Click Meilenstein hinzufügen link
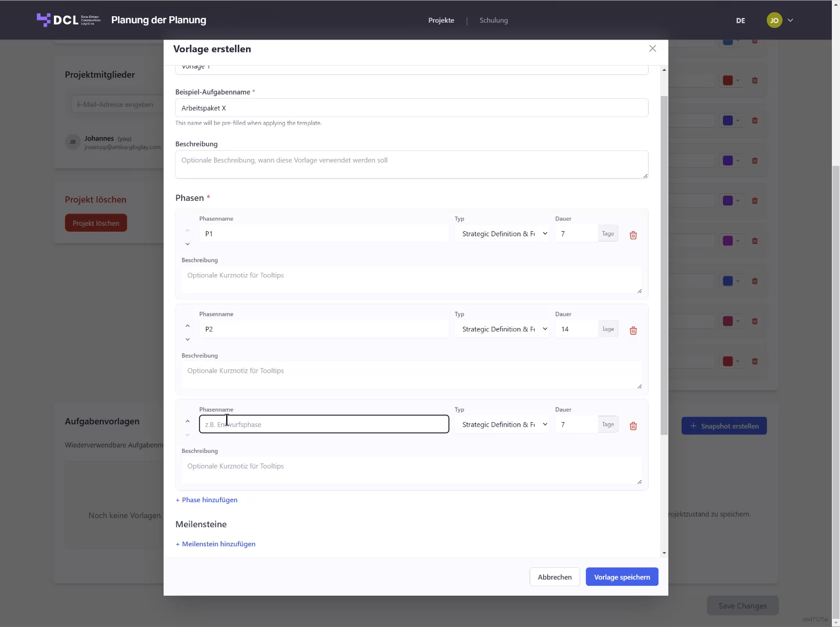The height and width of the screenshot is (627, 840). pyautogui.click(x=215, y=544)
